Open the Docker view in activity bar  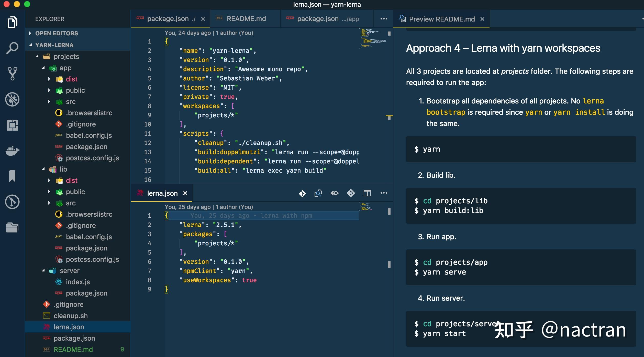pos(12,151)
